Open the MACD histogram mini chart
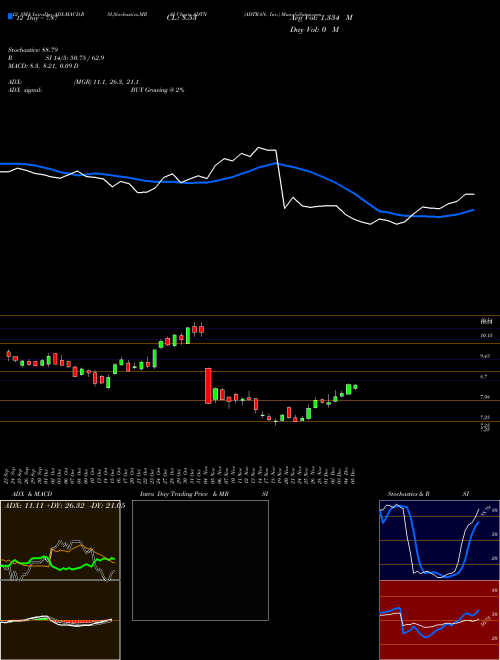500x660 pixels. (x=60, y=620)
